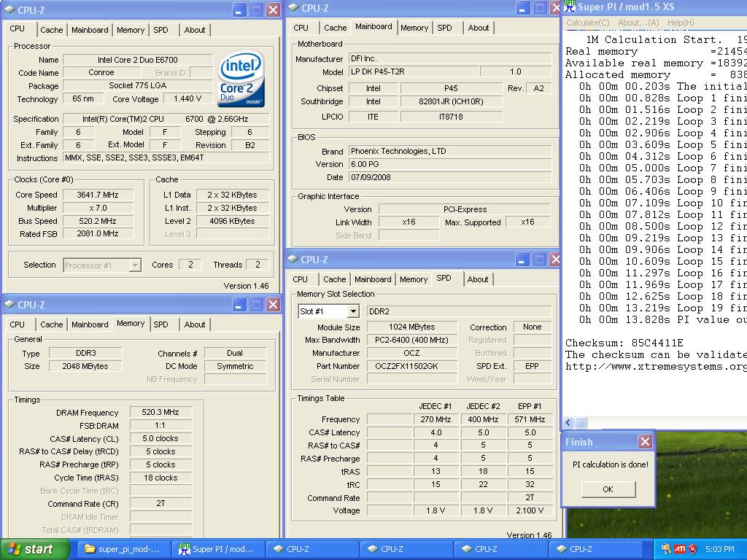747x560 pixels.
Task: Click the Intel Core 2 Duo logo
Action: pyautogui.click(x=241, y=79)
